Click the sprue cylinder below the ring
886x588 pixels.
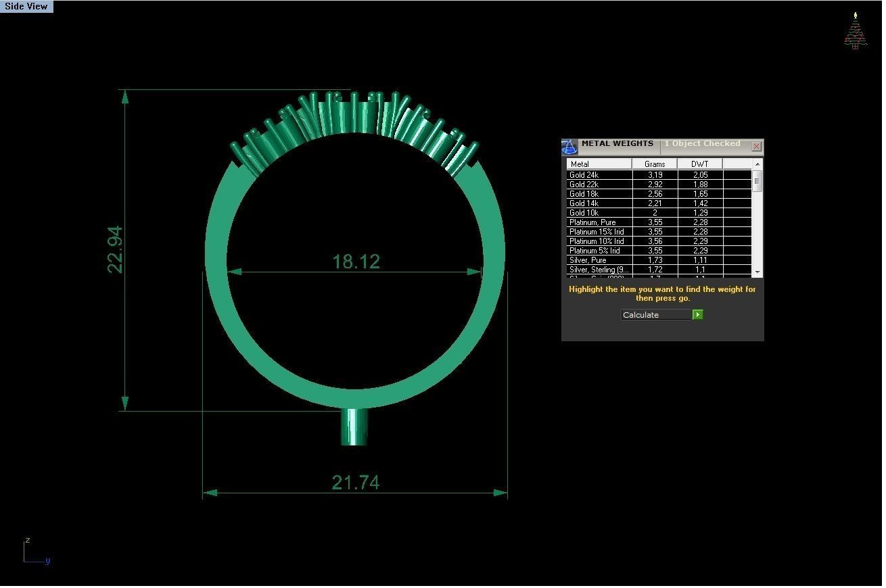click(x=354, y=426)
